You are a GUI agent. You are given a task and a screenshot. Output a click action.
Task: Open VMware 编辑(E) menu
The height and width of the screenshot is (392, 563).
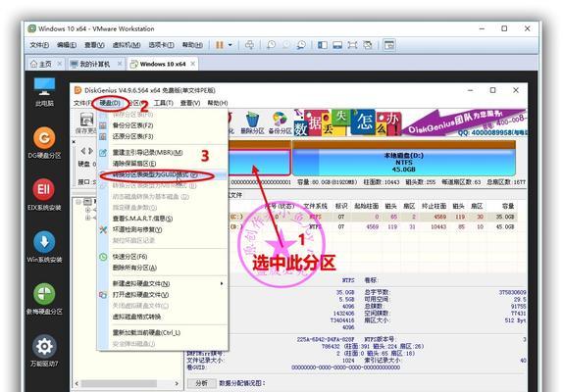click(x=67, y=45)
